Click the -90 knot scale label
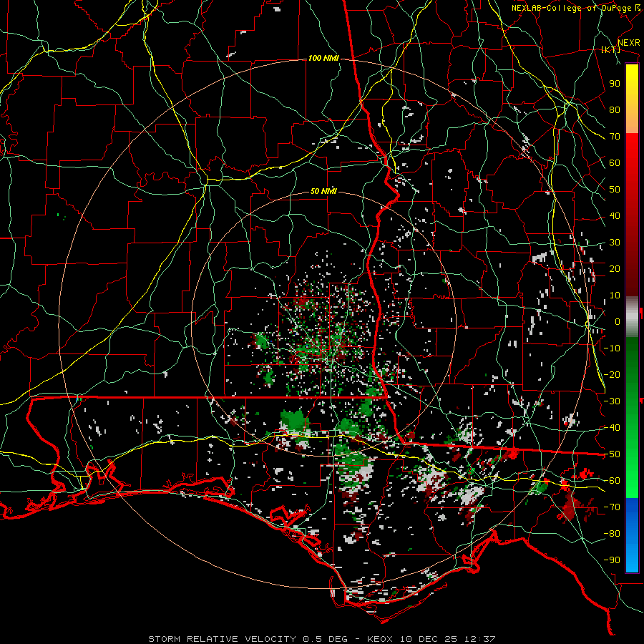Viewport: 644px width, 644px height. pyautogui.click(x=612, y=560)
